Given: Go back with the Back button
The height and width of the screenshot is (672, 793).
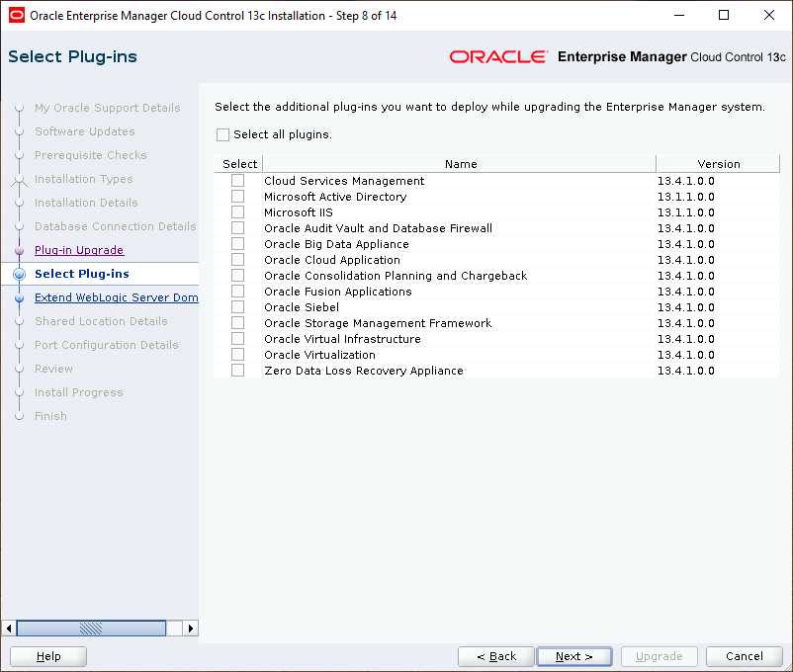Looking at the screenshot, I should 496,656.
